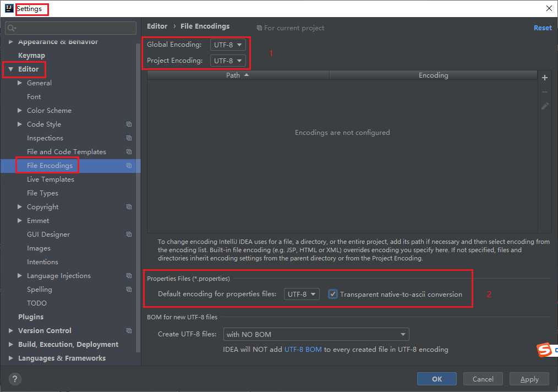Click the Encoding column header

point(434,75)
